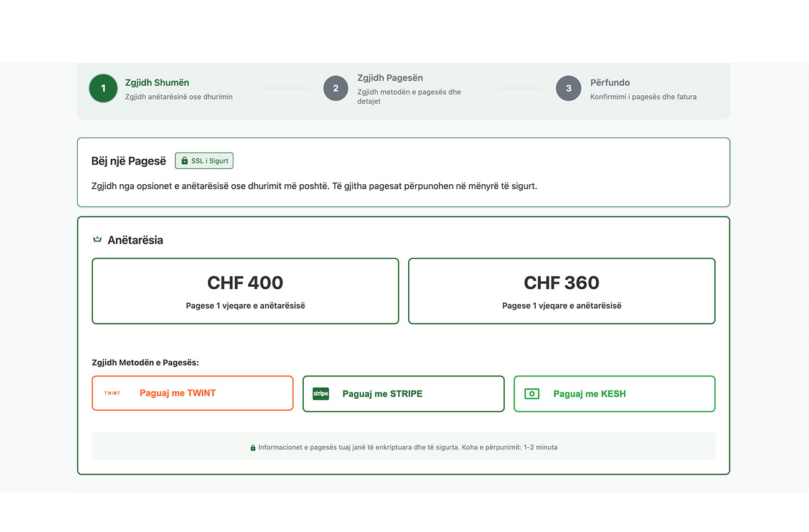This screenshot has height=532, width=809.
Task: Pay with the Paguaj me KESH button
Action: (x=614, y=394)
